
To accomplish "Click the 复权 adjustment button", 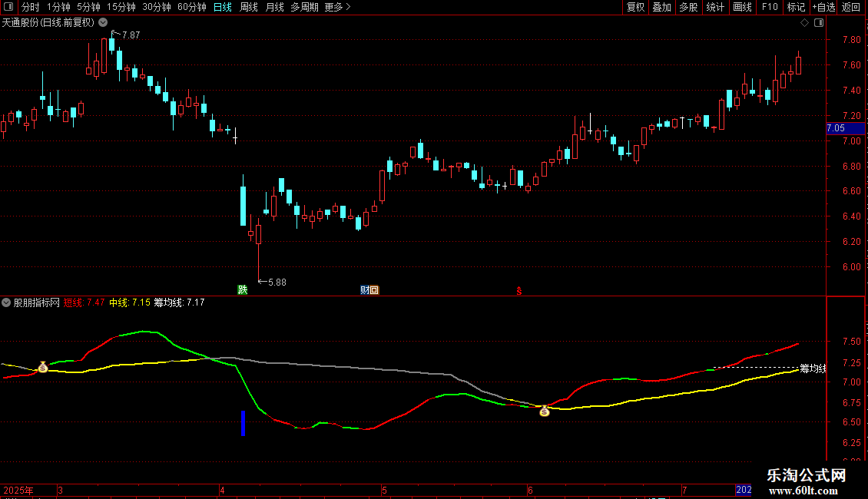I will [x=635, y=7].
